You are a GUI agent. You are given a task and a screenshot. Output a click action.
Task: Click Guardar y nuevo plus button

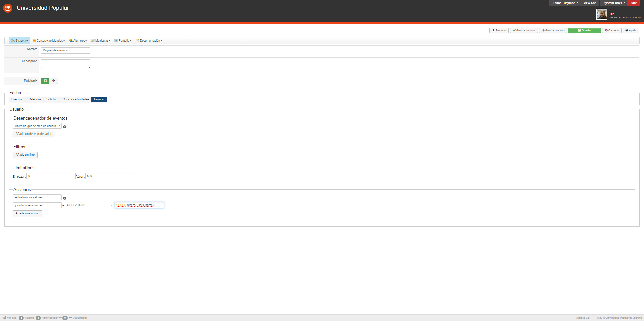tap(553, 30)
